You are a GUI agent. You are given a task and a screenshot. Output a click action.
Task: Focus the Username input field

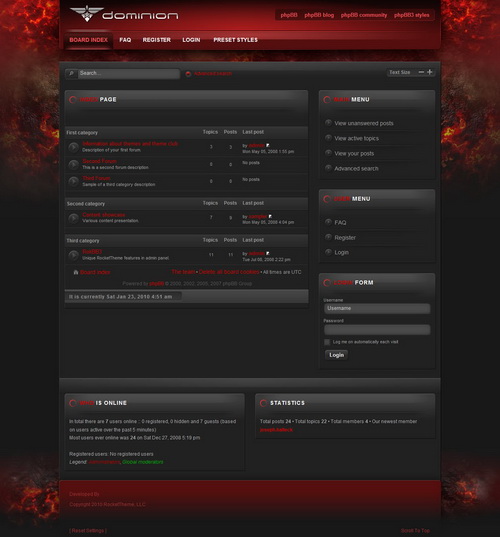(377, 309)
